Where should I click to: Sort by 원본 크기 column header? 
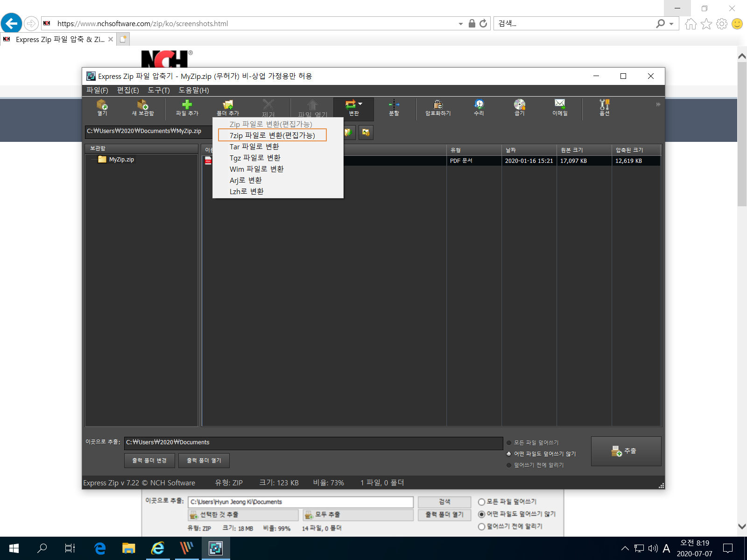point(584,150)
